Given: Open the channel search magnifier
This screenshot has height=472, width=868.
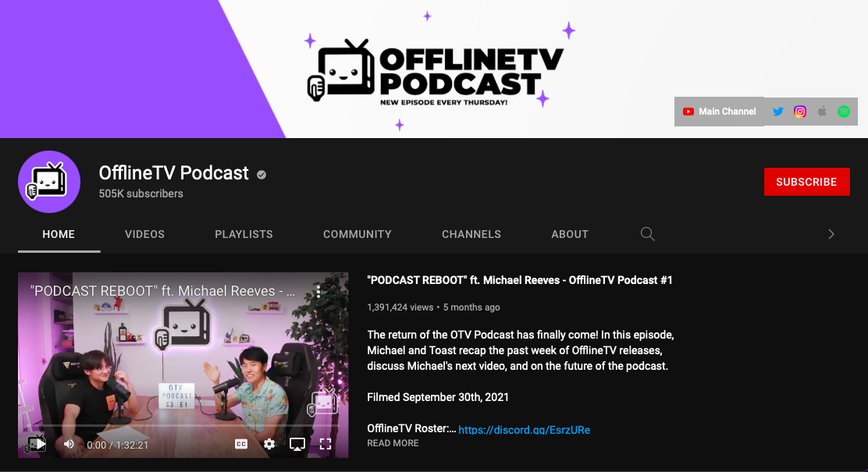Looking at the screenshot, I should click(647, 234).
